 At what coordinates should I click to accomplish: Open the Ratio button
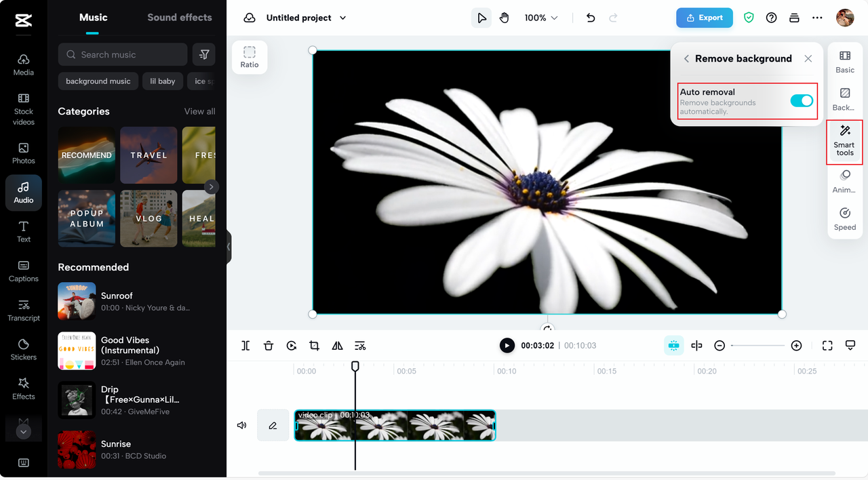tap(250, 57)
